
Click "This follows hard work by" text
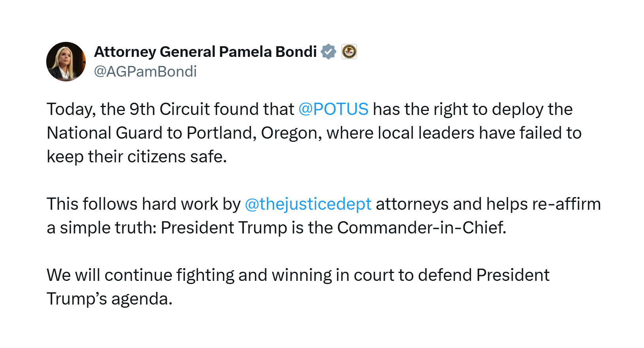pos(143,204)
